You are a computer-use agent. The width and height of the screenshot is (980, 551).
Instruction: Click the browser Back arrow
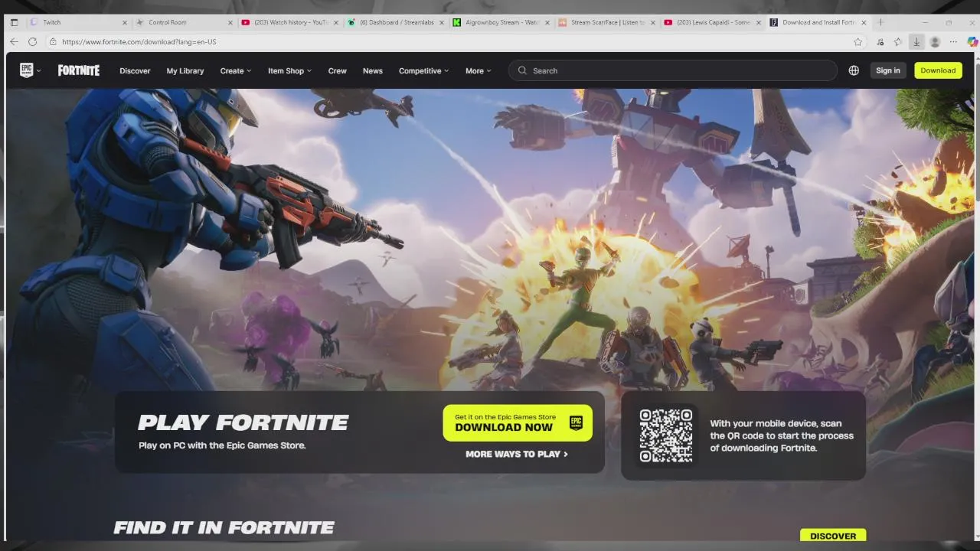(x=14, y=41)
